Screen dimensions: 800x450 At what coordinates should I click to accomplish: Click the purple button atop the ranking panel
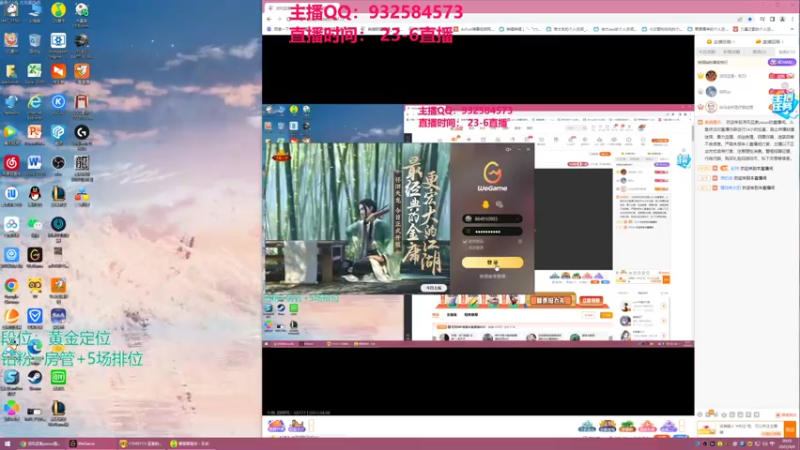point(781,62)
